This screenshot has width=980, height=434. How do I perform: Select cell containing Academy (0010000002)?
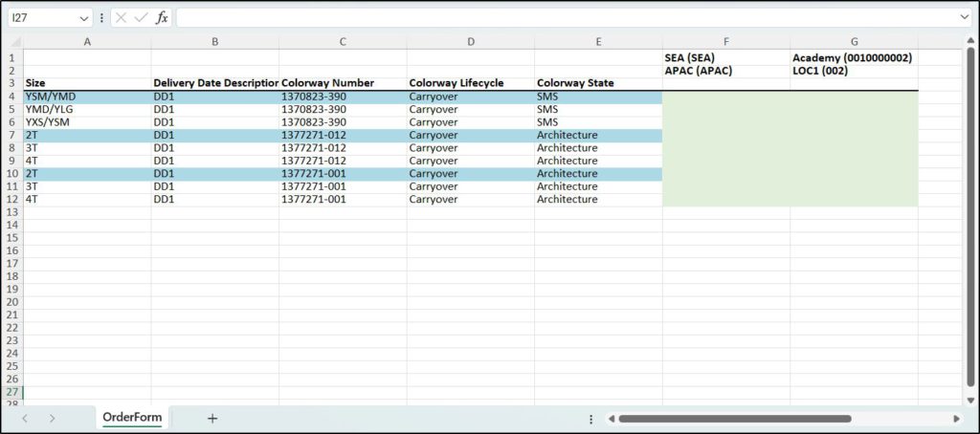click(854, 57)
